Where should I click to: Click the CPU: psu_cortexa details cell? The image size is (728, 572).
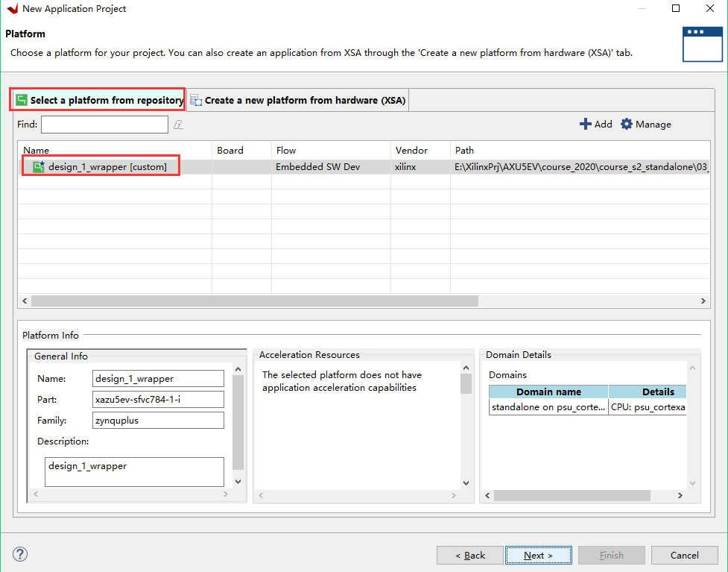coord(648,407)
